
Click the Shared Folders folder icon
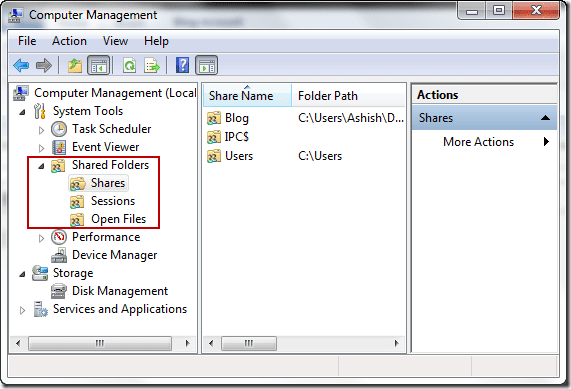[x=58, y=165]
